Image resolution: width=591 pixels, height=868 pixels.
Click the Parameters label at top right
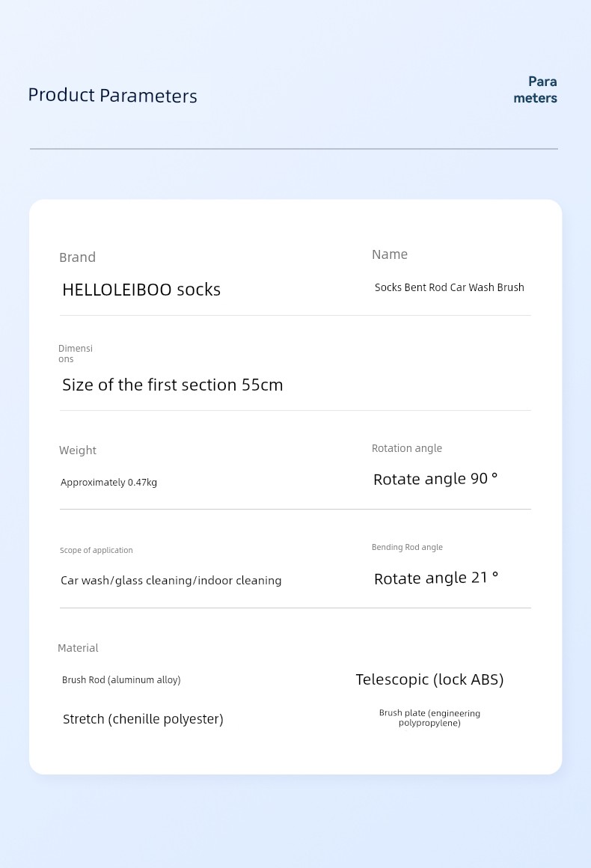click(x=536, y=90)
